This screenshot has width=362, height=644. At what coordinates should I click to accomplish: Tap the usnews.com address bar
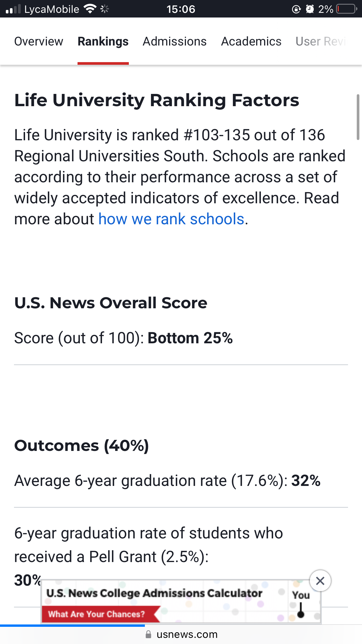[x=181, y=634]
